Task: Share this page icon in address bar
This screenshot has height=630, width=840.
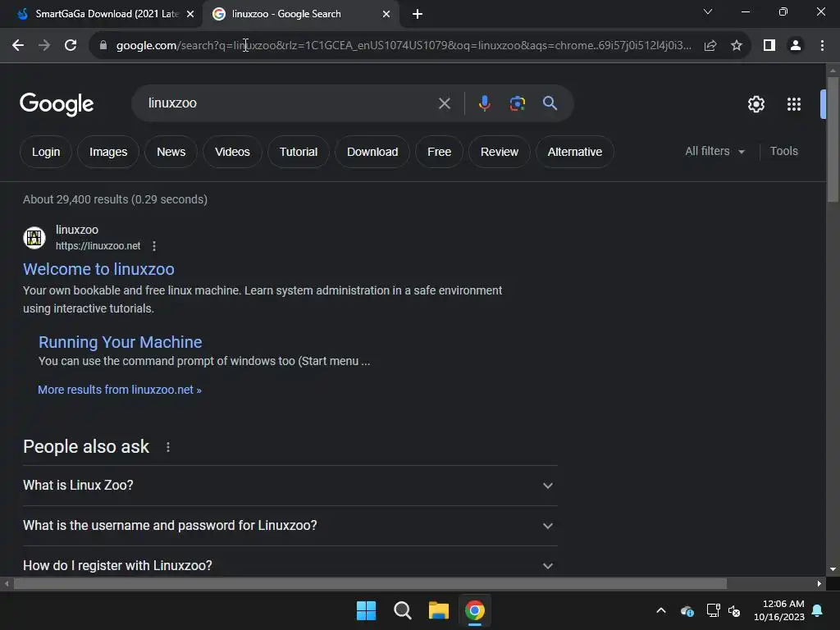Action: click(x=710, y=46)
